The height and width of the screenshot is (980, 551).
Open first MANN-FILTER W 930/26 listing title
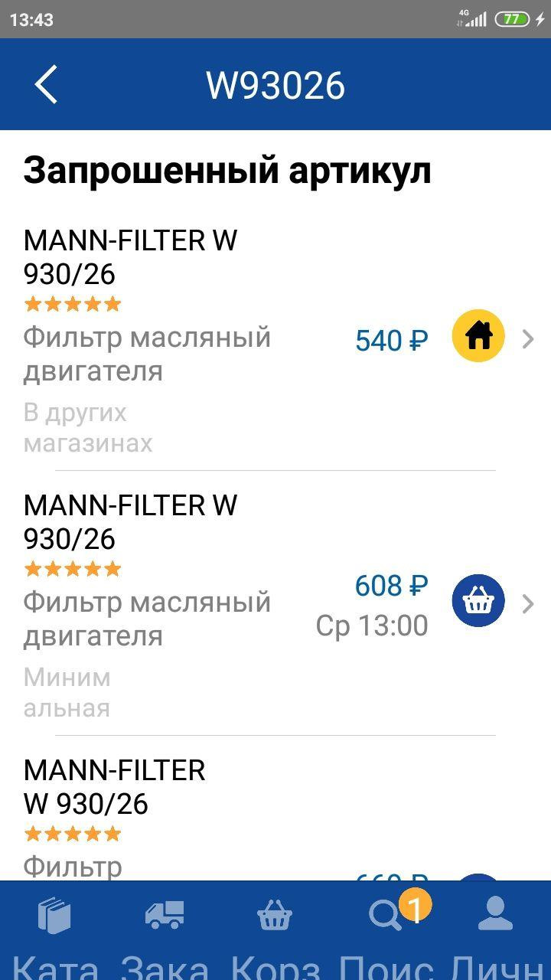pyautogui.click(x=130, y=257)
